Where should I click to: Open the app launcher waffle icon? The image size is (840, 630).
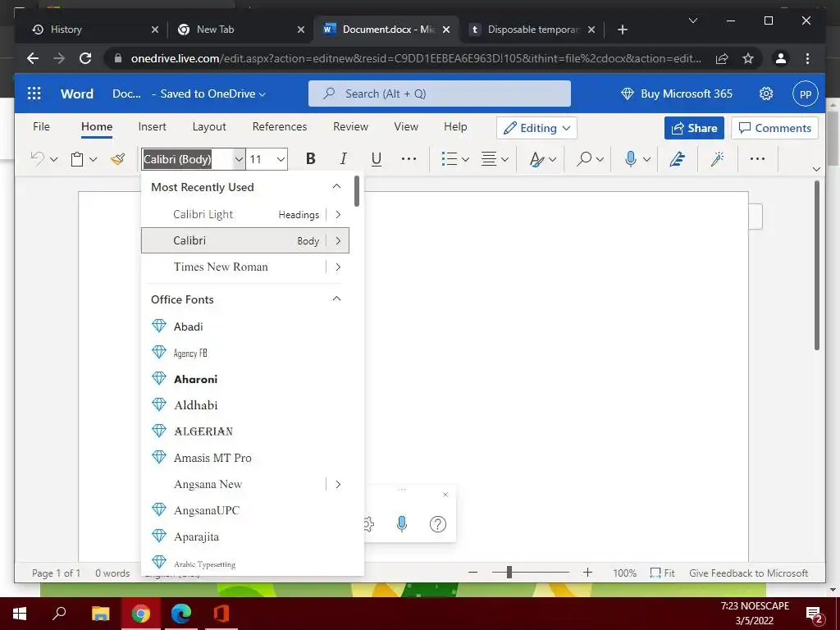click(x=34, y=94)
